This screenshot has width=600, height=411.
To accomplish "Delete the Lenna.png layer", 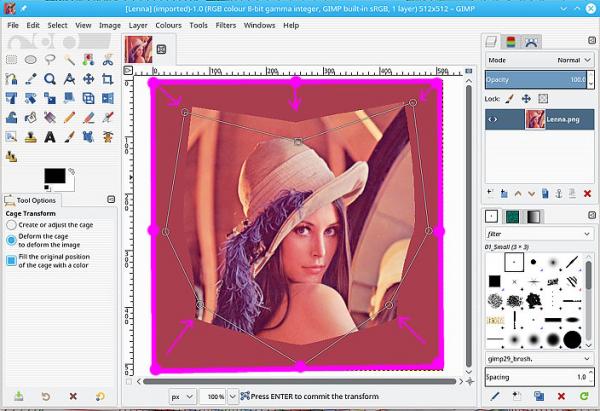I will coord(587,194).
